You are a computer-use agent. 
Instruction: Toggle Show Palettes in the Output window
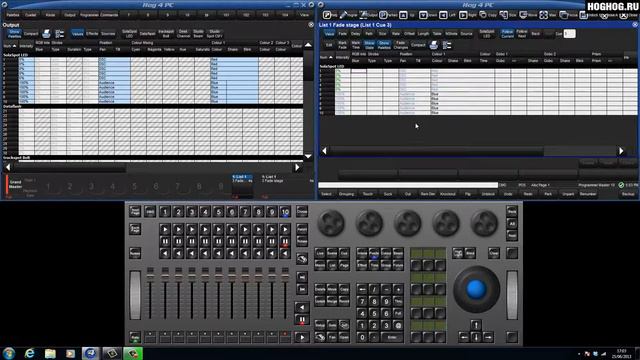(x=14, y=34)
